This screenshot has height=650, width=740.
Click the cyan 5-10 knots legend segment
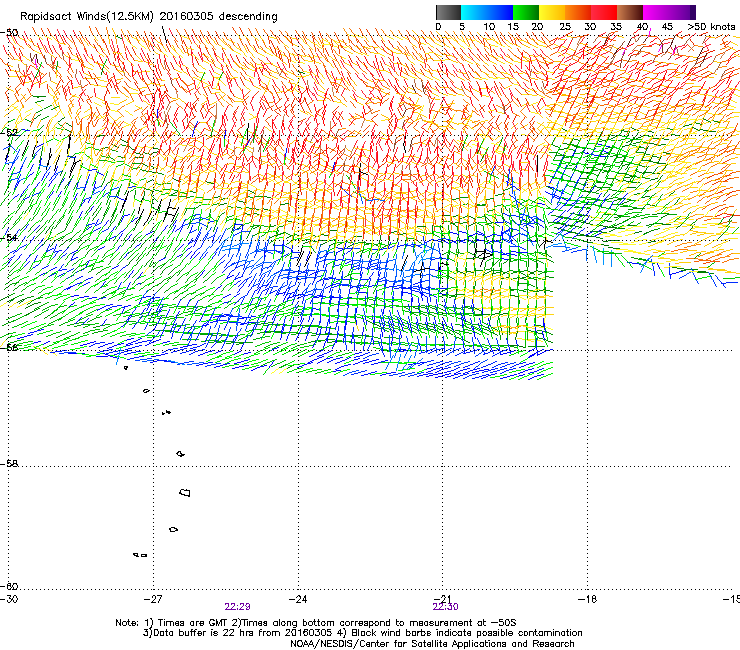[474, 12]
